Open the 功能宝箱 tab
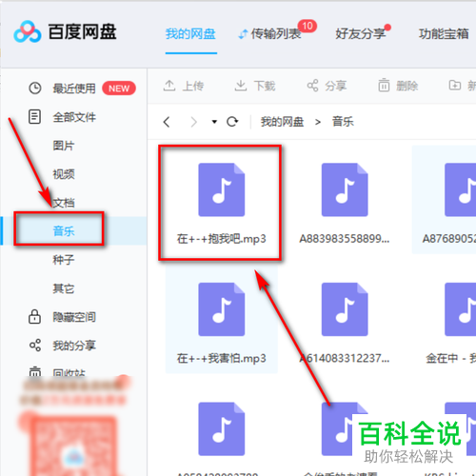The image size is (476, 476). (444, 33)
